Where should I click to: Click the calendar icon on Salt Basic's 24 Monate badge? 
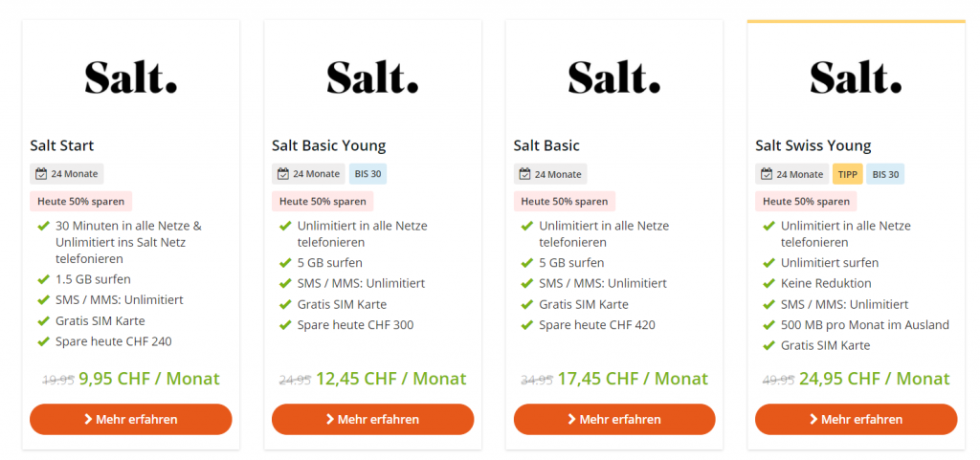point(524,174)
